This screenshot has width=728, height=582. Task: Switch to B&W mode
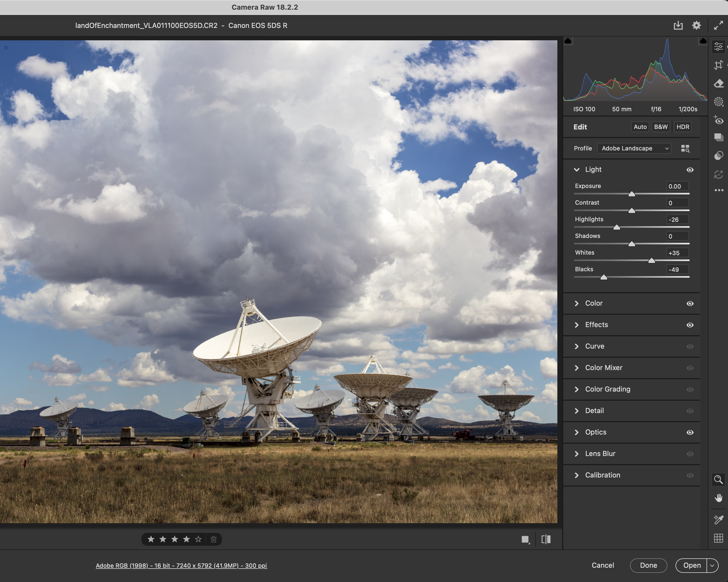click(x=660, y=127)
